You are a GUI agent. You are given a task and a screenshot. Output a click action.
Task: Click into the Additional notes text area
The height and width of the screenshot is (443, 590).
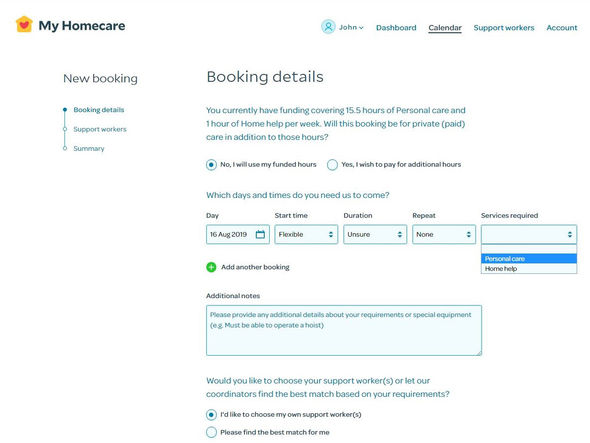(x=344, y=330)
